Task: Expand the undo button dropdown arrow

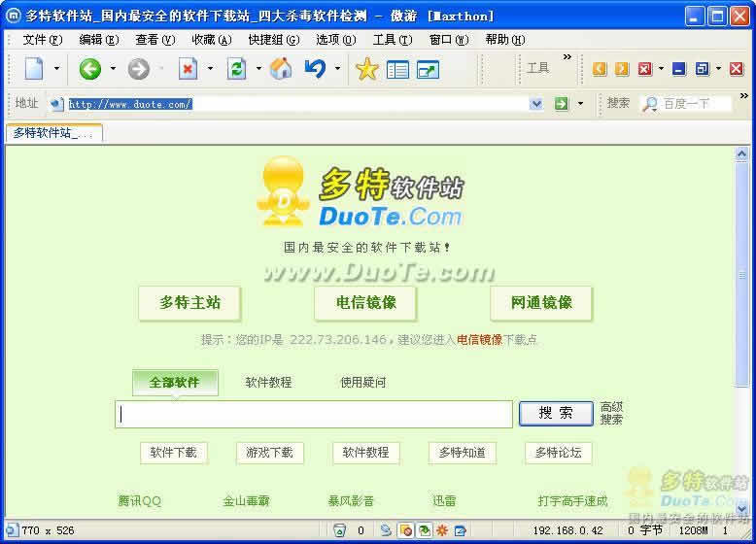Action: pos(337,68)
